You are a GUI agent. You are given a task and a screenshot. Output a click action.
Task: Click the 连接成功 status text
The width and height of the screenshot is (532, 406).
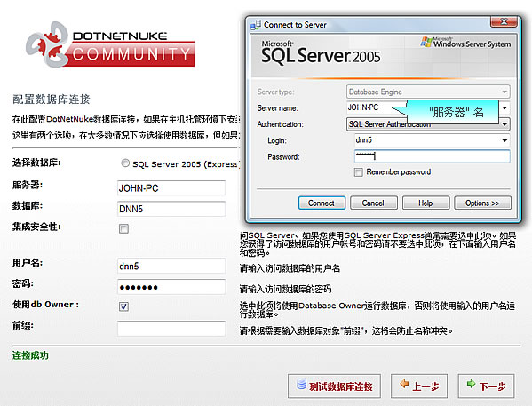pos(30,355)
